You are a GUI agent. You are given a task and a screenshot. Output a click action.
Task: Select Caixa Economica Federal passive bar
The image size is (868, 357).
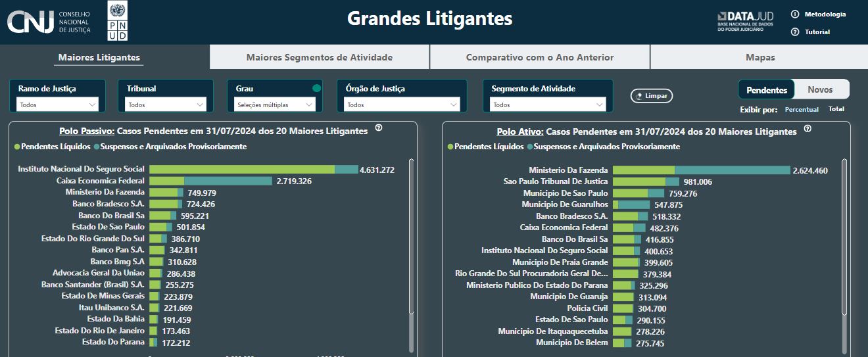pos(210,181)
